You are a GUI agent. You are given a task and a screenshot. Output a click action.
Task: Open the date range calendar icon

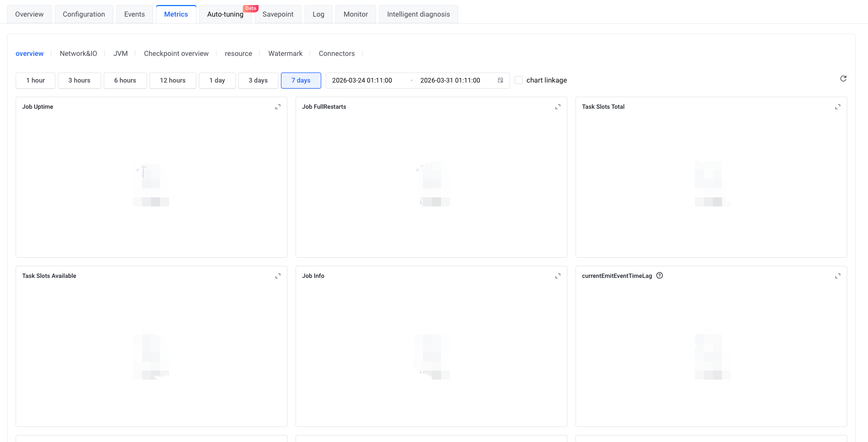[500, 81]
